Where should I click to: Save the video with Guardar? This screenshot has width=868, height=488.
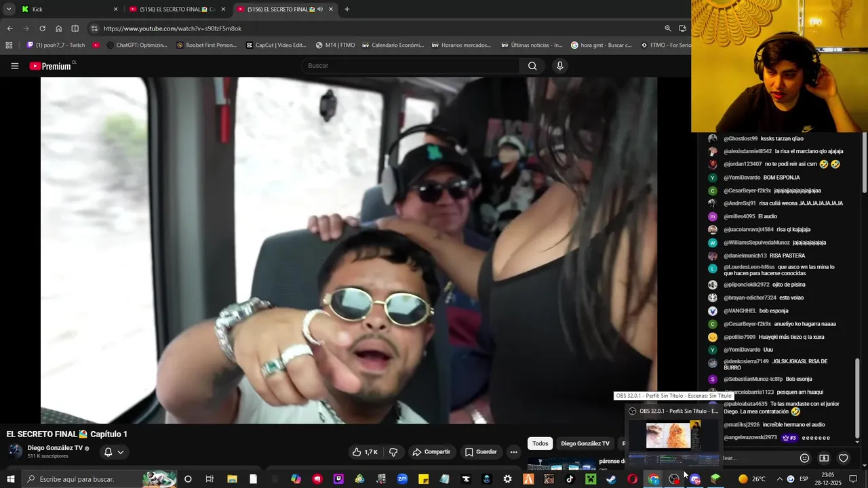[x=480, y=452]
